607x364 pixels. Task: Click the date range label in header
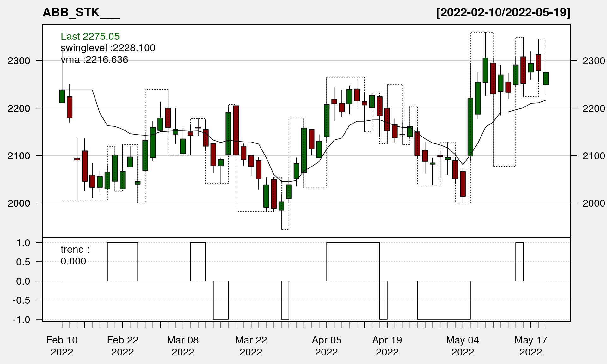click(x=503, y=13)
